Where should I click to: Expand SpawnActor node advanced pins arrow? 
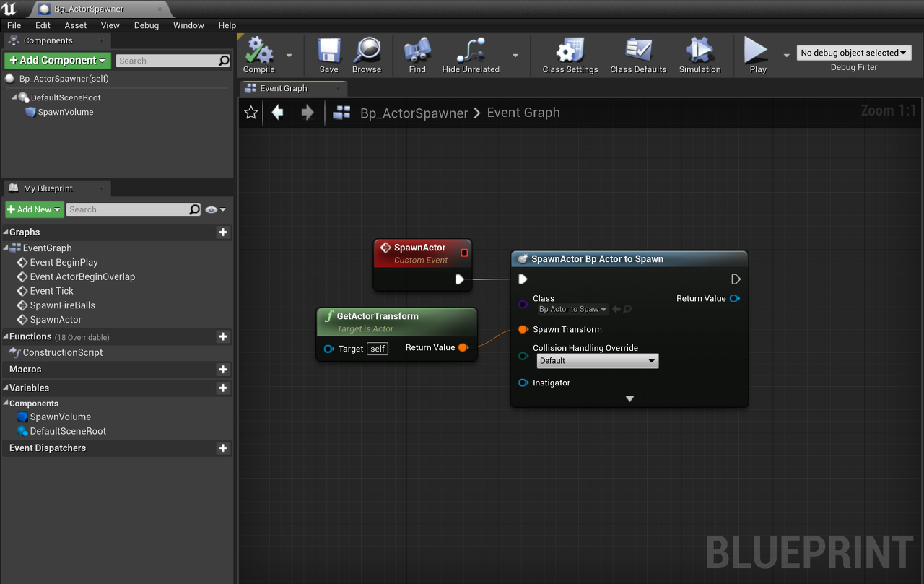coord(629,398)
